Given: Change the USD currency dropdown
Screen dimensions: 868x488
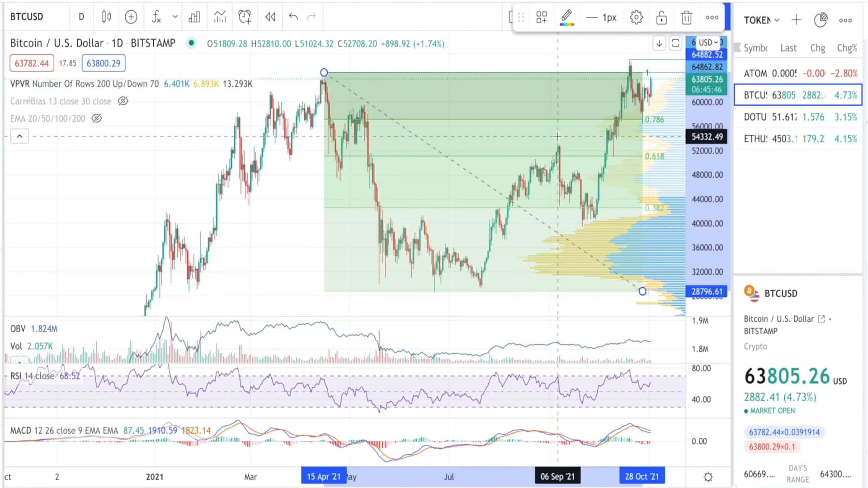Looking at the screenshot, I should pyautogui.click(x=708, y=42).
